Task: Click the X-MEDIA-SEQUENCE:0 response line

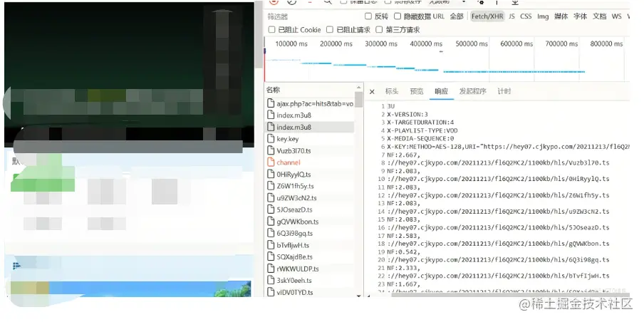Action: click(420, 138)
